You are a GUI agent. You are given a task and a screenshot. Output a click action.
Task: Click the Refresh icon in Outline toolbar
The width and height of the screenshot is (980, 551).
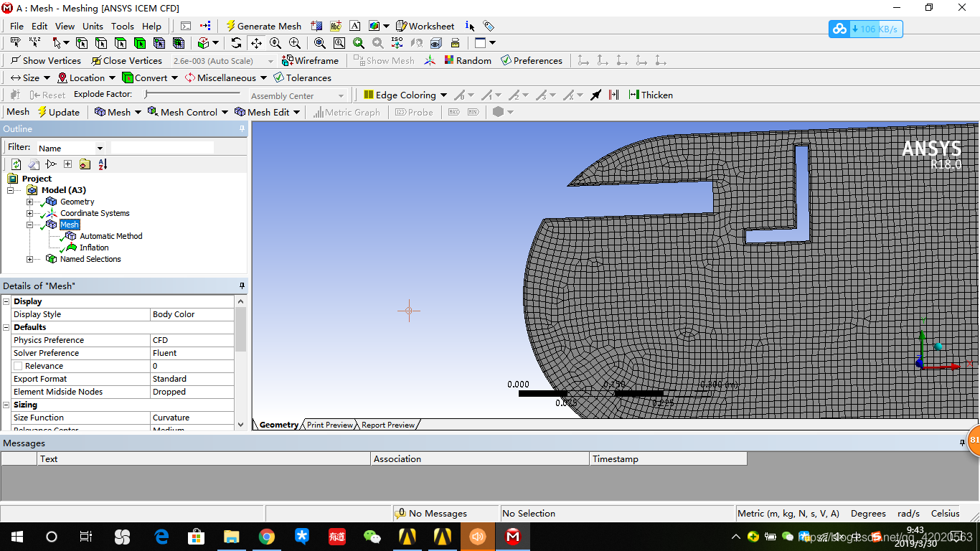pyautogui.click(x=16, y=164)
